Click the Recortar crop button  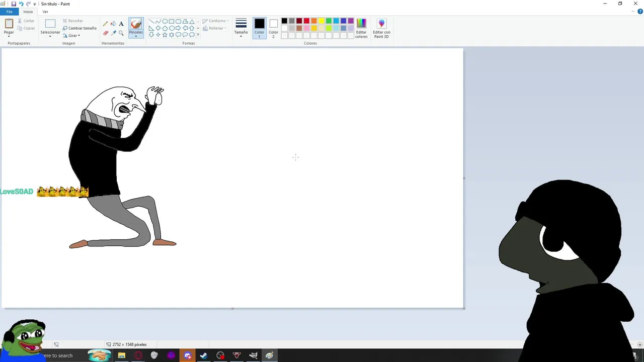click(x=72, y=21)
